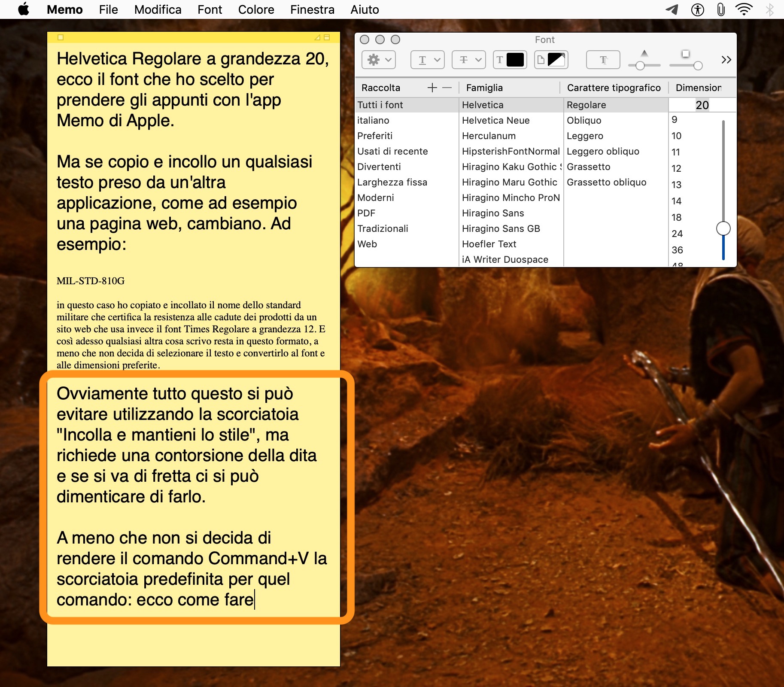Image resolution: width=784 pixels, height=687 pixels.
Task: Open the Memo application menu
Action: point(65,9)
